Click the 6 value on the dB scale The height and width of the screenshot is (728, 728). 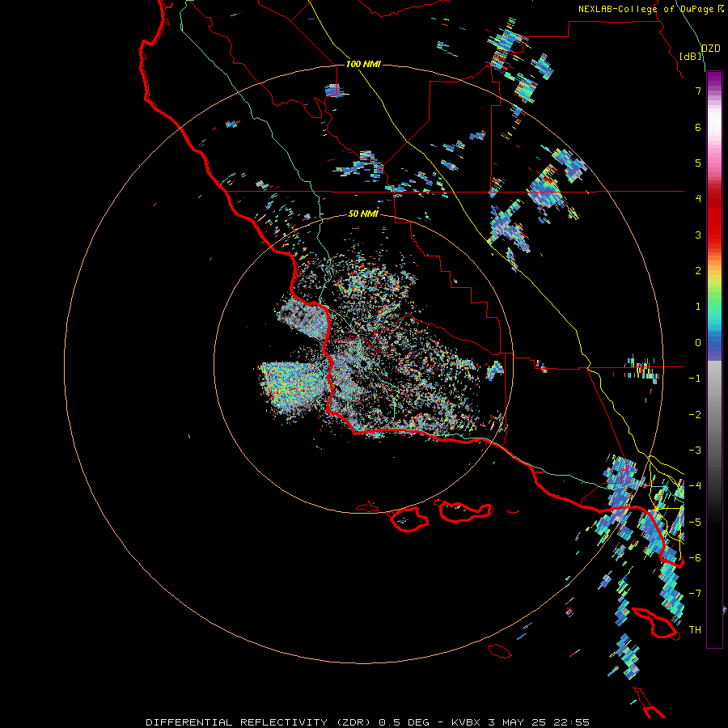[x=698, y=127]
